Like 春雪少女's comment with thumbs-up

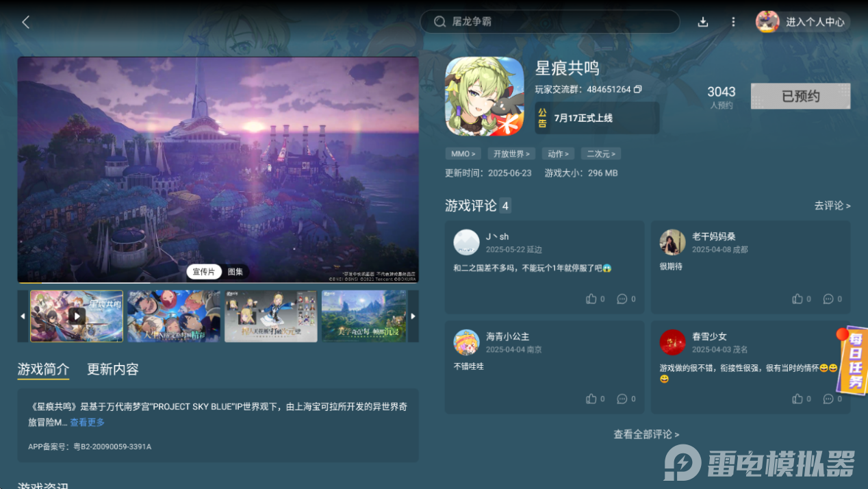tap(797, 398)
